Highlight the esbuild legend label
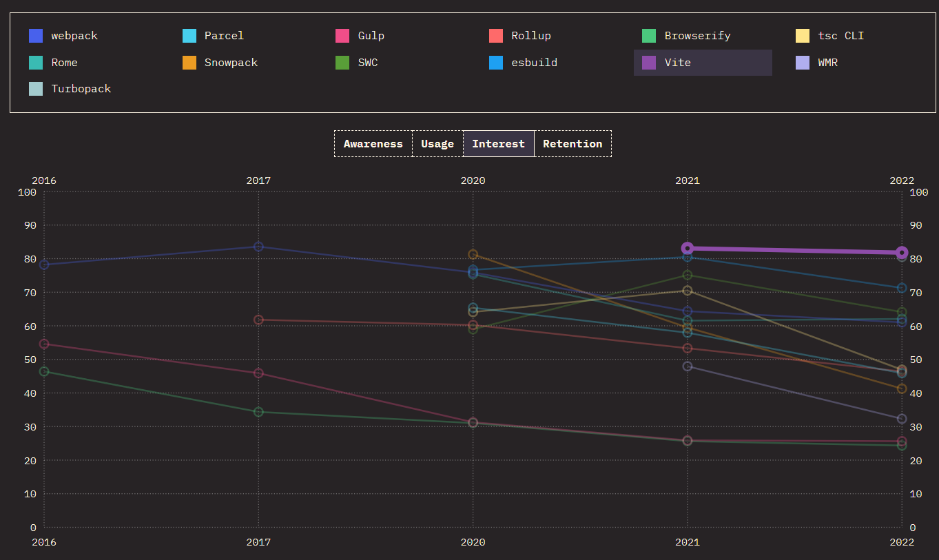Screen dimensions: 939x560 click(x=534, y=63)
